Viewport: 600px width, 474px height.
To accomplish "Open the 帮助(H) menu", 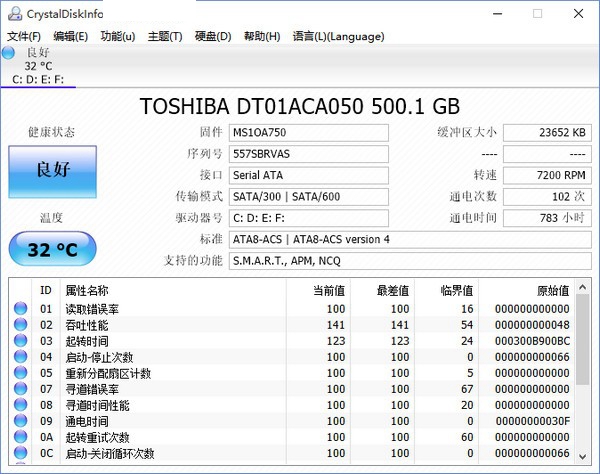I will pyautogui.click(x=262, y=36).
